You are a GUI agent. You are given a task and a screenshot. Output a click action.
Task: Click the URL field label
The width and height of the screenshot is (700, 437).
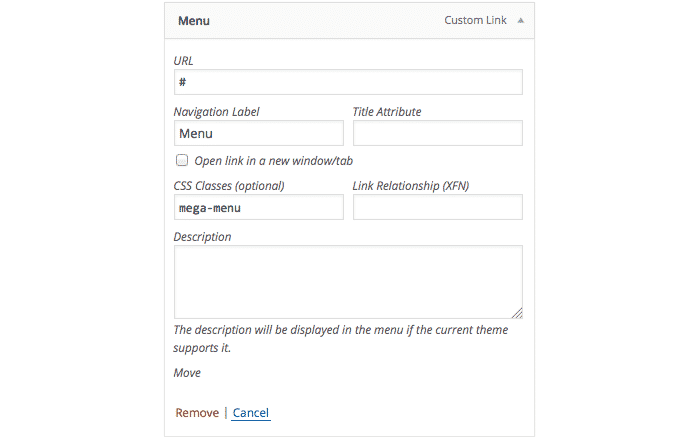pyautogui.click(x=183, y=61)
